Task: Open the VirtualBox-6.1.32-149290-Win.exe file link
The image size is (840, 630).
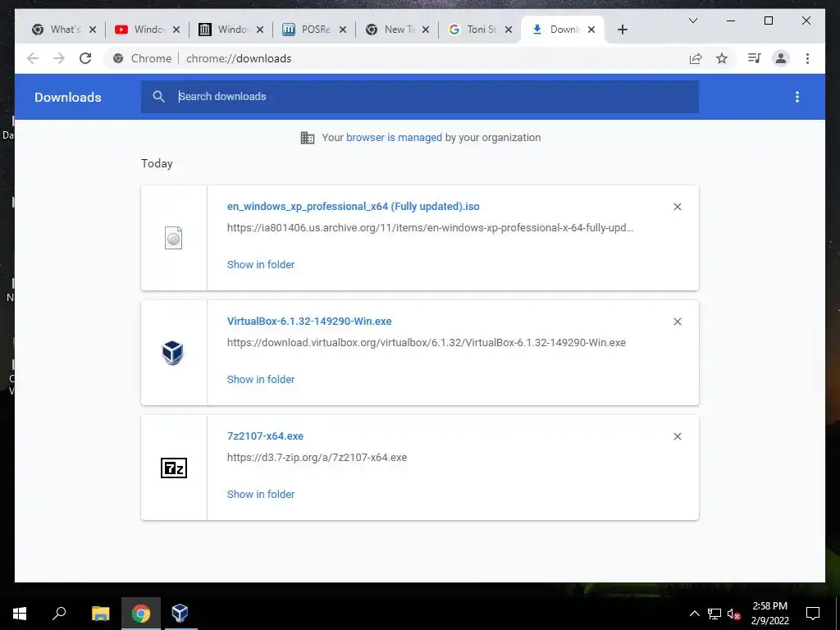Action: (309, 322)
